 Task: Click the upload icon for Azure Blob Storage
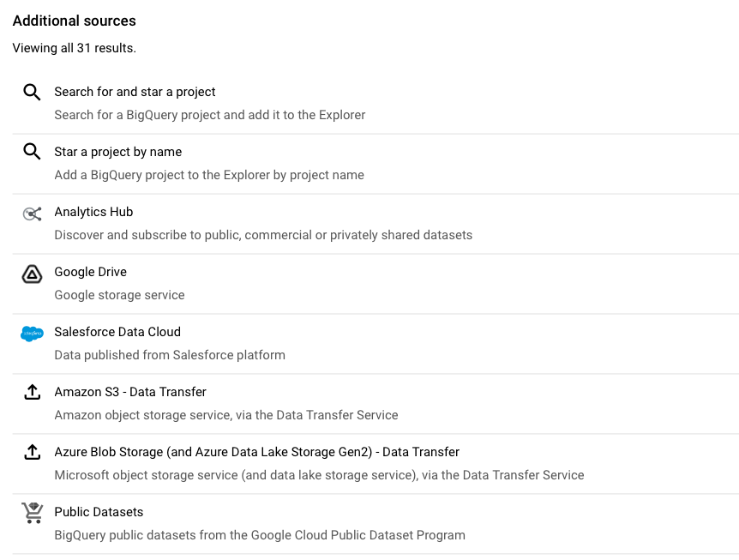(32, 452)
